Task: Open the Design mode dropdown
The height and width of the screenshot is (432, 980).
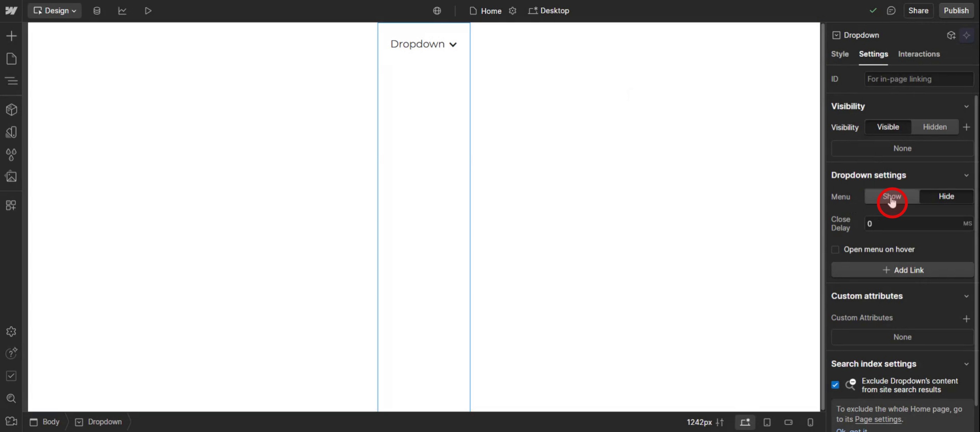Action: (55, 11)
